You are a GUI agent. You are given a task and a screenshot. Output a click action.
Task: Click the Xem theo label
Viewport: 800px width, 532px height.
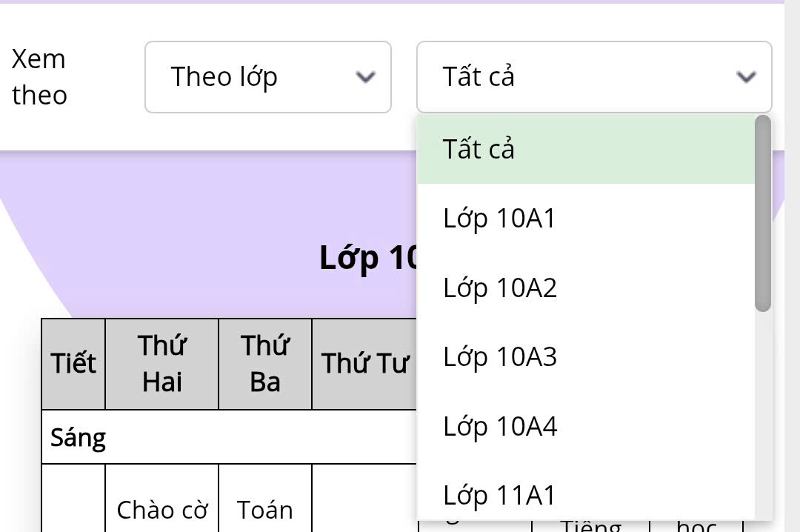click(x=40, y=77)
